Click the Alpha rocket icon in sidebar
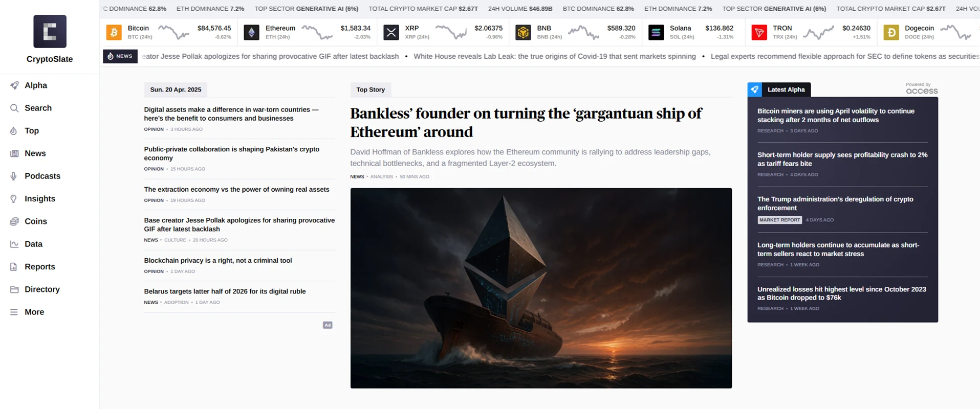Viewport: 980px width, 409px height. tap(14, 85)
